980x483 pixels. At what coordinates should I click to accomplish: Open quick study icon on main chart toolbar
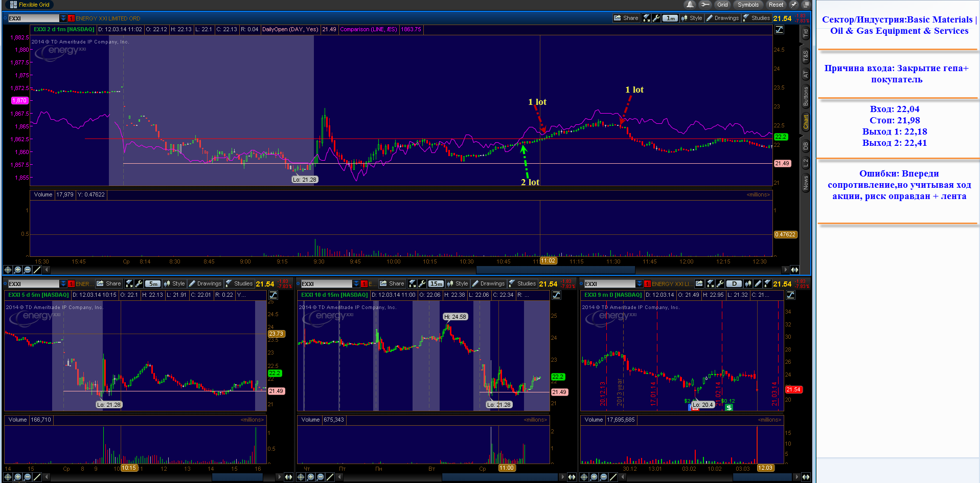point(647,18)
